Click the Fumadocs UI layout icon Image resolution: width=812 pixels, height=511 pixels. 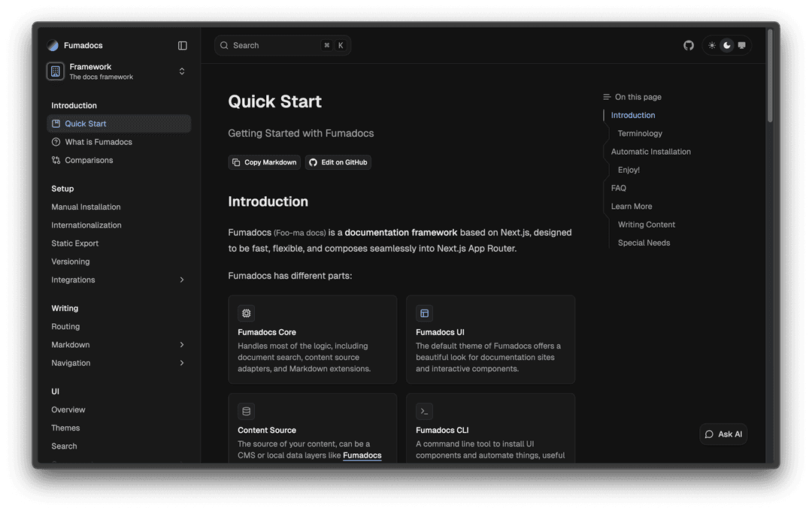(x=424, y=313)
